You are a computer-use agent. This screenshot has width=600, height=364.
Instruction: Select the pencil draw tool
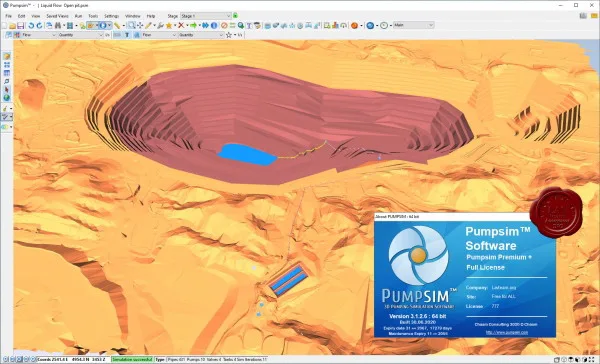148,26
